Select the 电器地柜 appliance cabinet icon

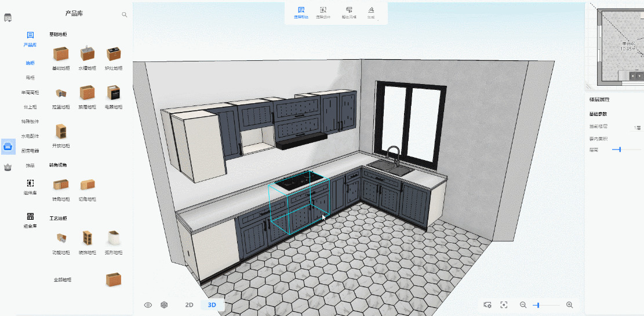pos(114,92)
